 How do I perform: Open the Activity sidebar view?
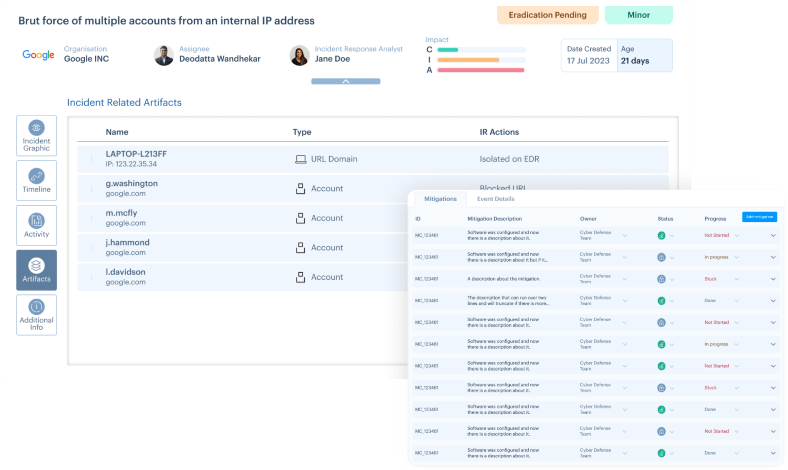(36, 225)
